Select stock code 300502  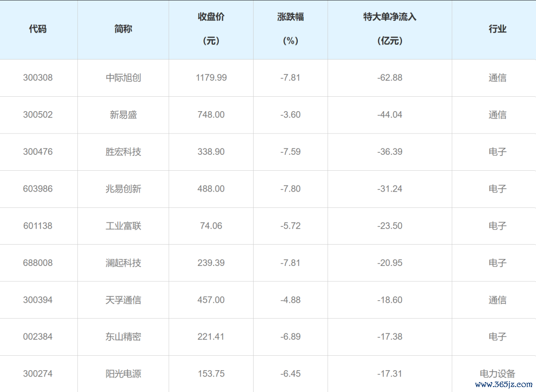point(38,115)
